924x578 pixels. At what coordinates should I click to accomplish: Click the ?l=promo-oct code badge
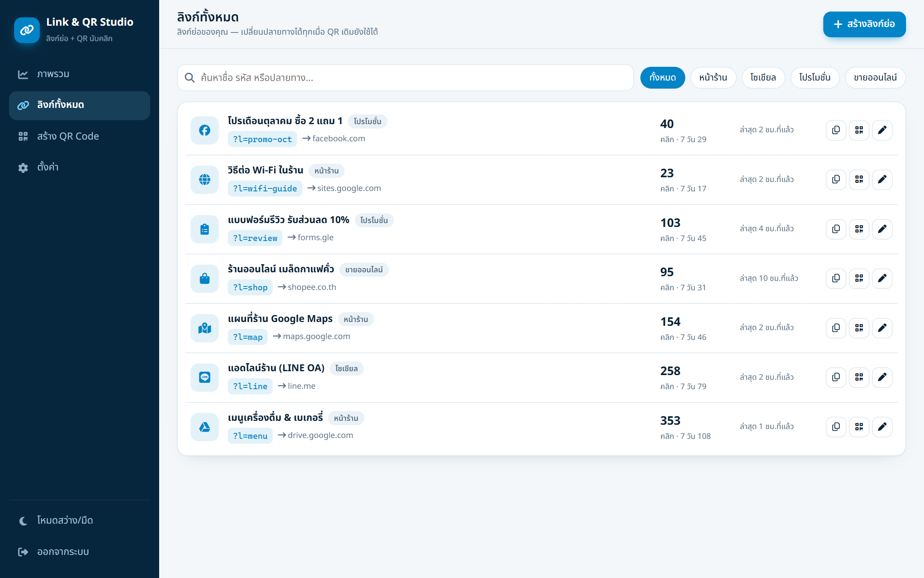[262, 139]
